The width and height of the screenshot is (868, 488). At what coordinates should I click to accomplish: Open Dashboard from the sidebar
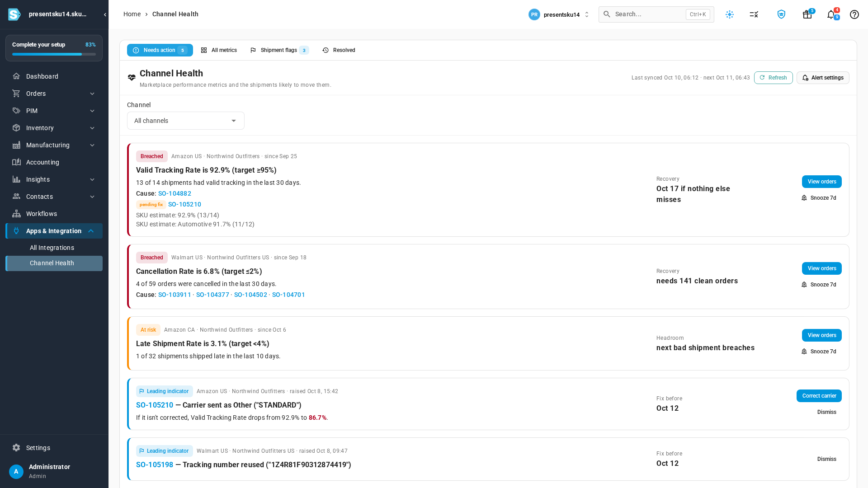click(x=54, y=76)
